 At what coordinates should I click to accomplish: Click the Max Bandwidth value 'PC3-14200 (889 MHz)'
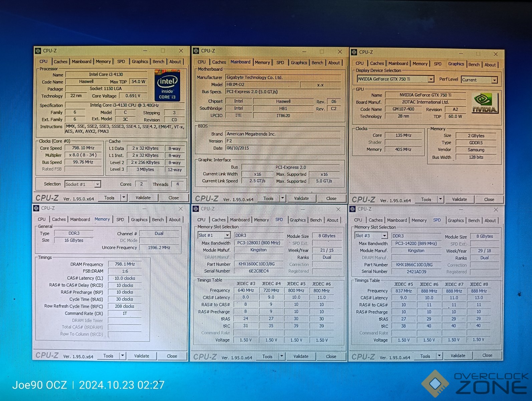(416, 244)
